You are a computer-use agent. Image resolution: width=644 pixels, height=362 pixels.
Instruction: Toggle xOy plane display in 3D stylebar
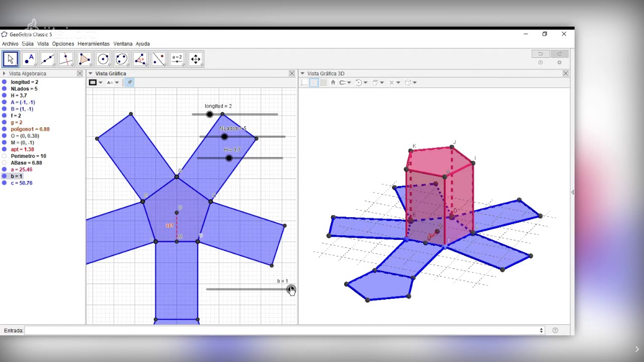pos(323,82)
